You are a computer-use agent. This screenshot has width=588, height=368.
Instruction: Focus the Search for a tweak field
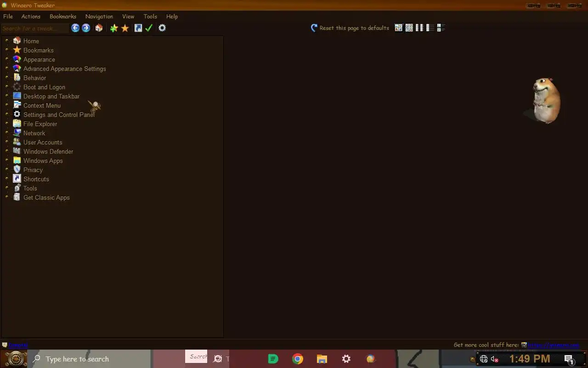35,28
